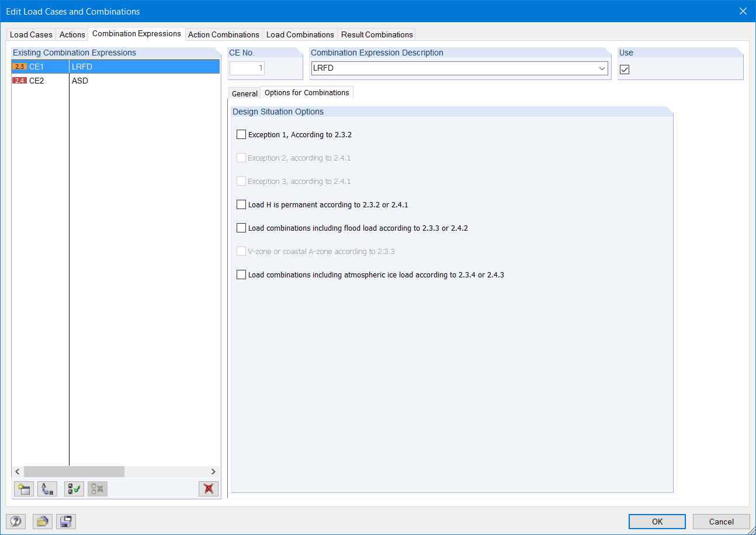Open the Combination Expression Description dropdown

point(602,68)
